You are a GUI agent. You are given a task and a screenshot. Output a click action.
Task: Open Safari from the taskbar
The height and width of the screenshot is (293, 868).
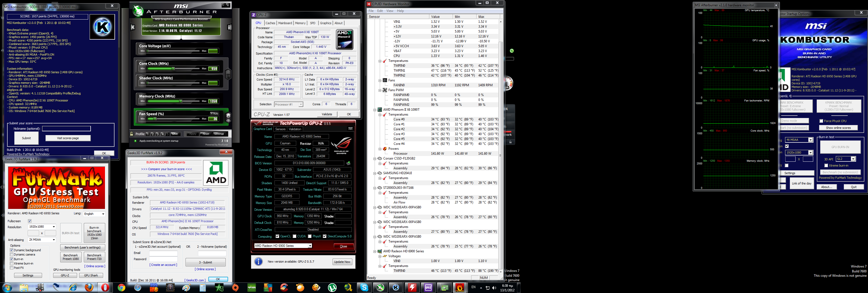coord(138,288)
